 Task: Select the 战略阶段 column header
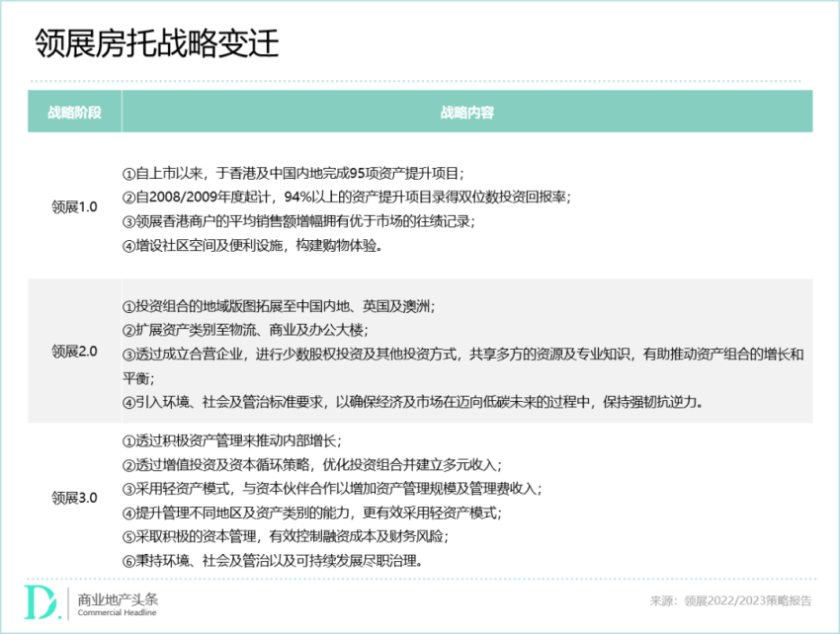coord(74,112)
